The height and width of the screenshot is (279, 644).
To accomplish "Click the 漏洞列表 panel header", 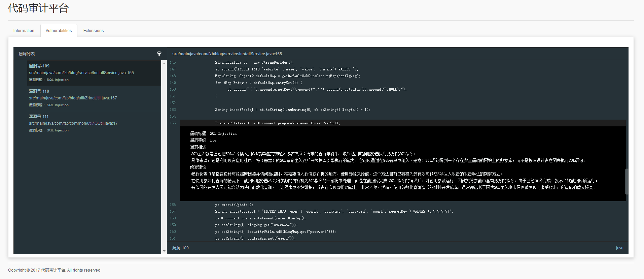I will [x=27, y=54].
